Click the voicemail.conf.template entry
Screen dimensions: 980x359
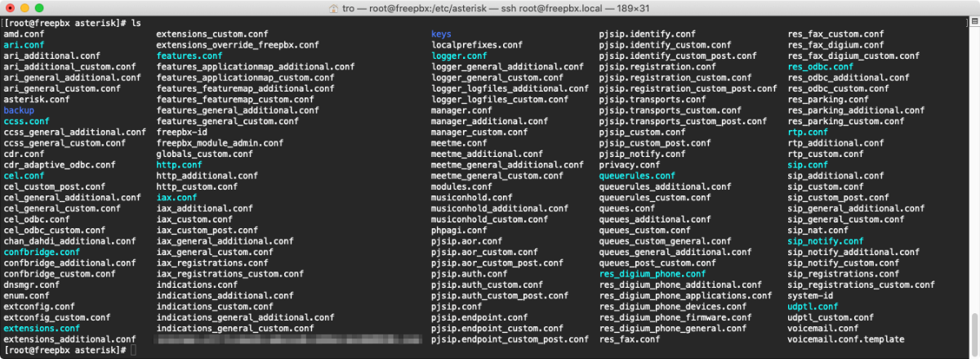tap(846, 339)
